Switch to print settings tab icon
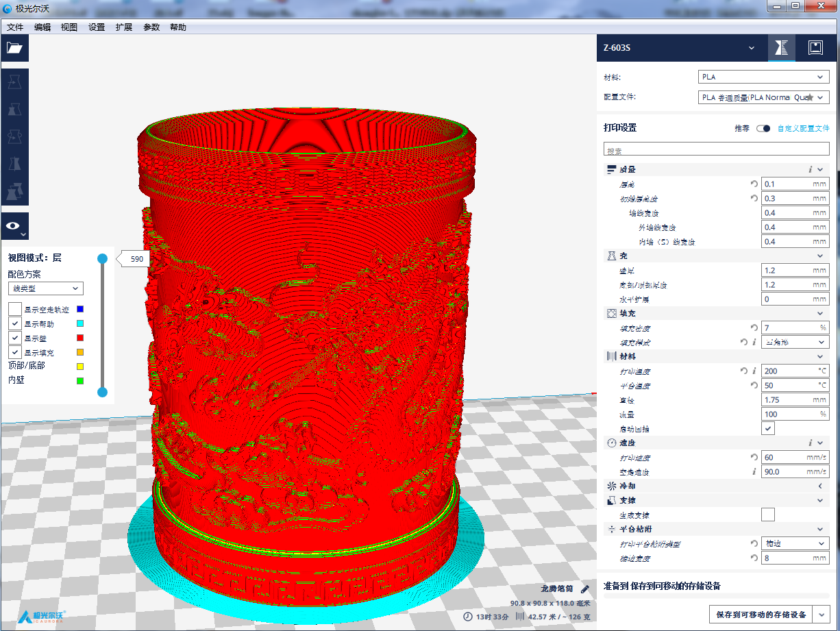 pyautogui.click(x=781, y=48)
